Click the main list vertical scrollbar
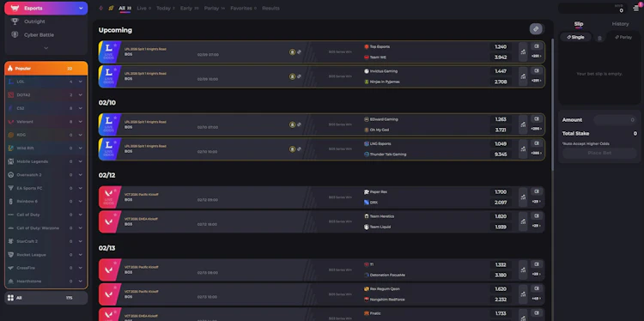The height and width of the screenshot is (321, 644). tap(552, 105)
